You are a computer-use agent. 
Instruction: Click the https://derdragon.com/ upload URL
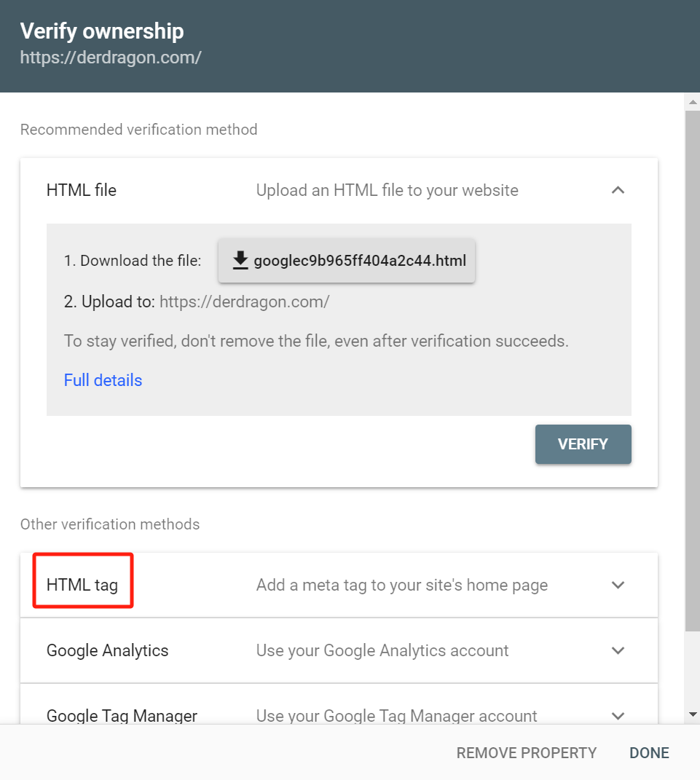pos(244,301)
